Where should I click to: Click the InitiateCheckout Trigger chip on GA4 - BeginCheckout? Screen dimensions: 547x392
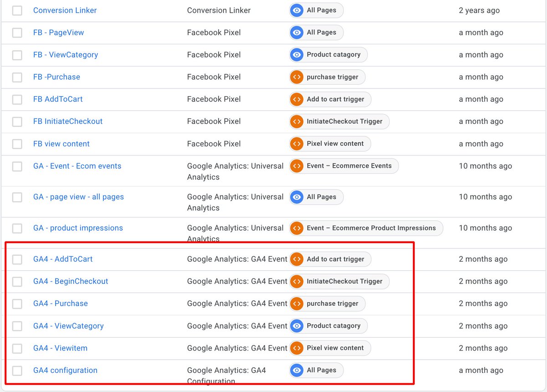(339, 281)
